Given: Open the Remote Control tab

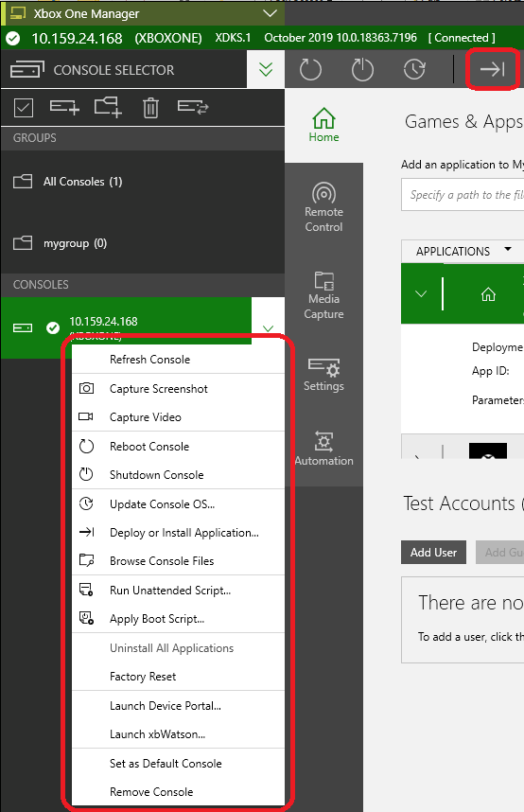Looking at the screenshot, I should pos(323,206).
